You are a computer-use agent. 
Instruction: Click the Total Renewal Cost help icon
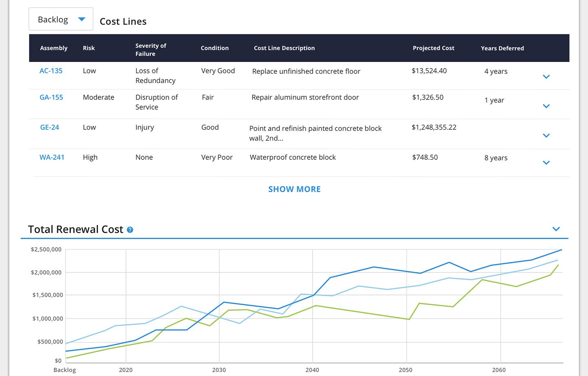[130, 230]
